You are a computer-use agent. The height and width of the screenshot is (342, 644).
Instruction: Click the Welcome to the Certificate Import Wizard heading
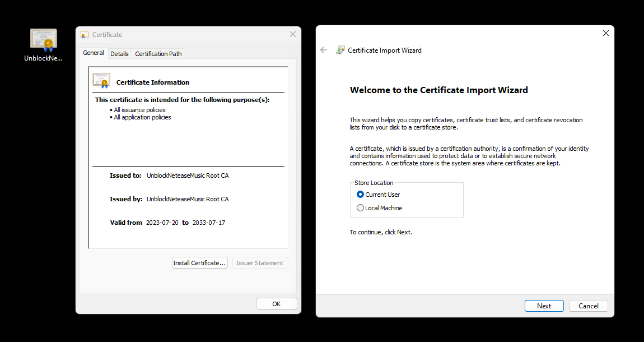pyautogui.click(x=438, y=90)
